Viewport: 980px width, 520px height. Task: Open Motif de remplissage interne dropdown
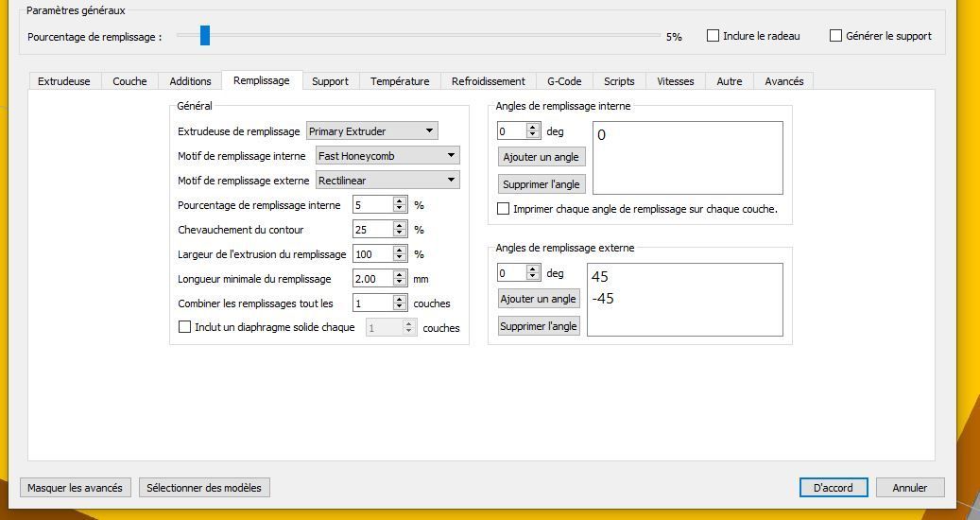(x=387, y=156)
